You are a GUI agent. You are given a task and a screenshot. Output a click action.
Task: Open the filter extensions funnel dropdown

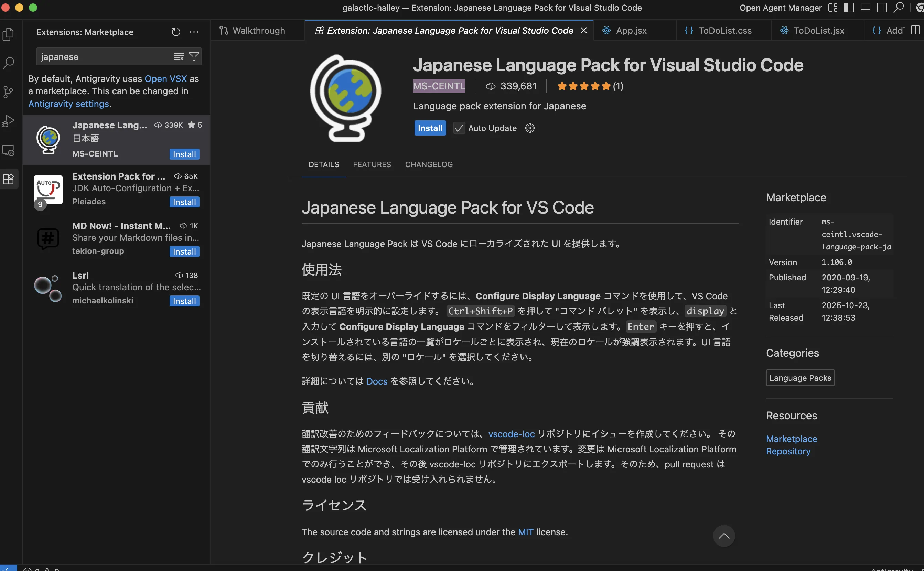[194, 56]
